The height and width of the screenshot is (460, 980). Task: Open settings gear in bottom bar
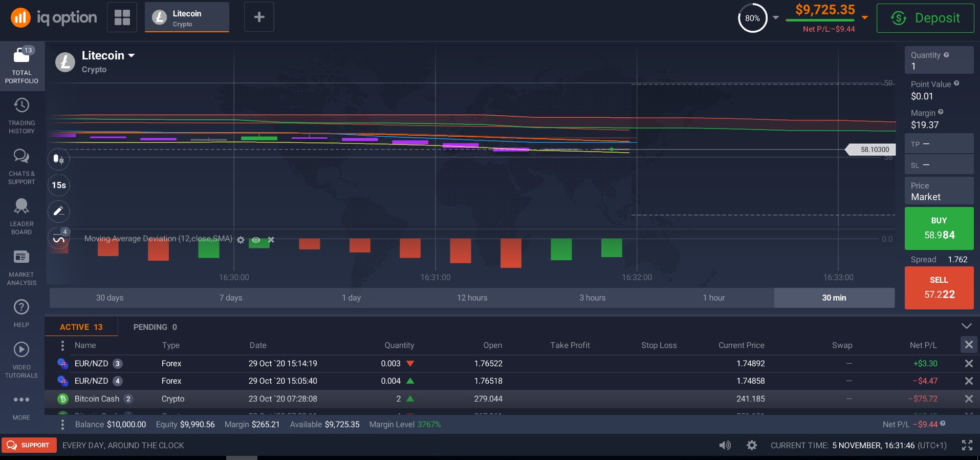(x=751, y=445)
